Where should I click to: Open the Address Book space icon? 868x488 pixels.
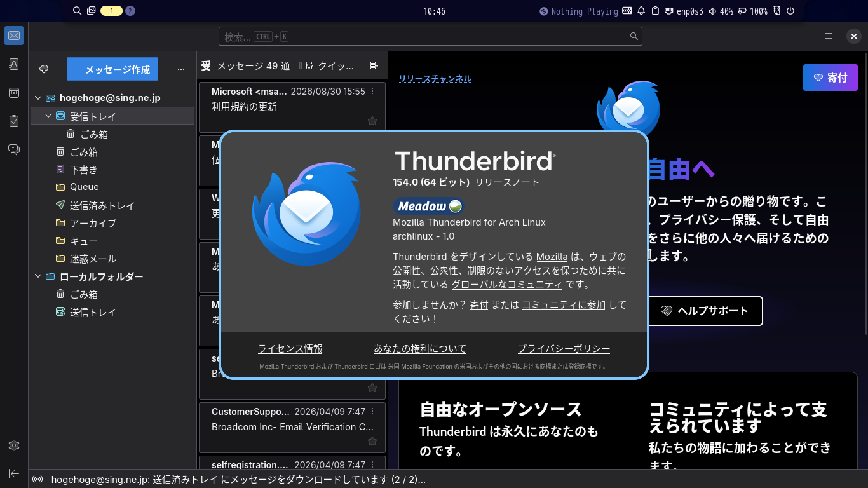click(x=14, y=64)
